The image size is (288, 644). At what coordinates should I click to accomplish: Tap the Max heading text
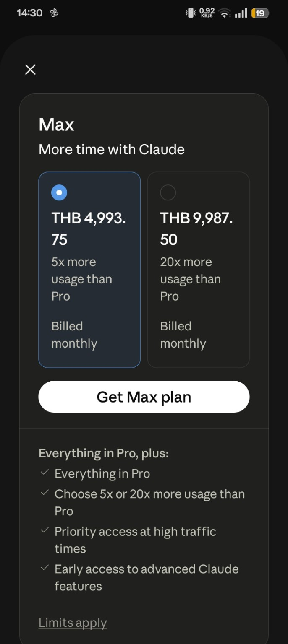pos(56,125)
